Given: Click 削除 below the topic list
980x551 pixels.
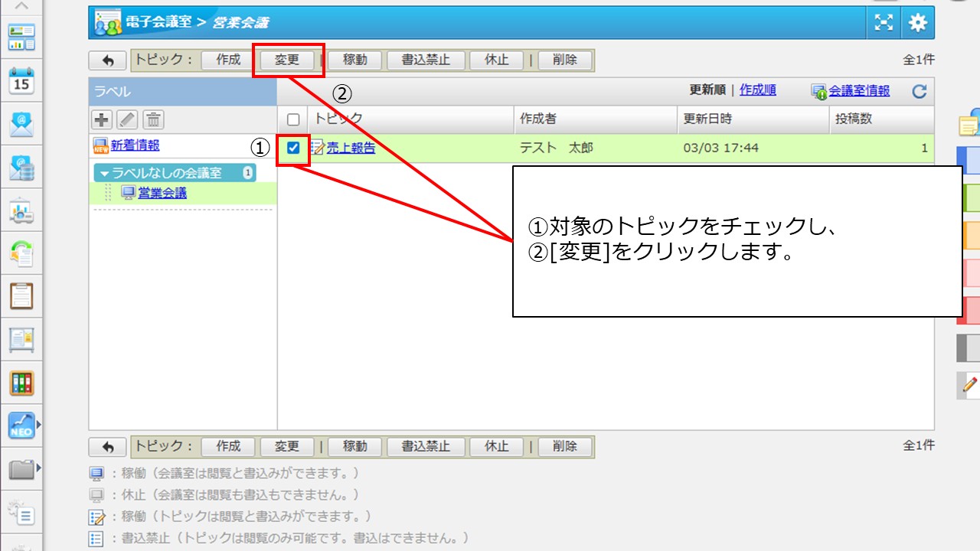Looking at the screenshot, I should point(564,447).
